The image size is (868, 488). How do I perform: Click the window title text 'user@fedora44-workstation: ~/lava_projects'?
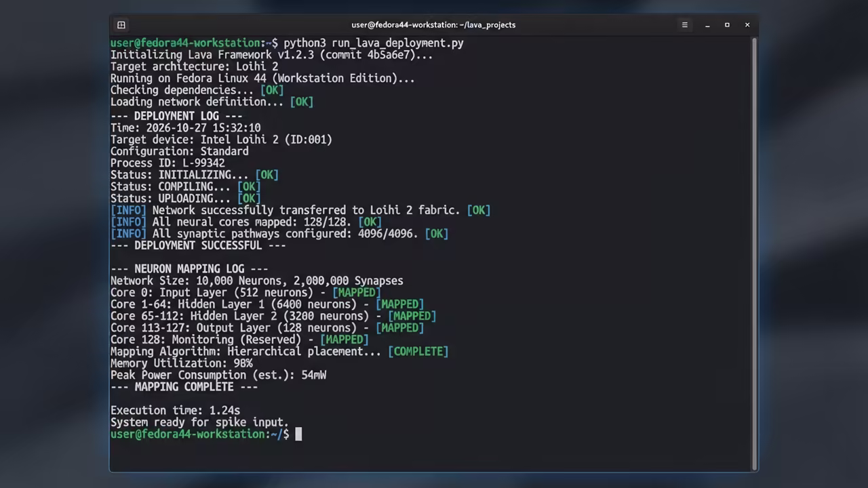[x=433, y=25]
